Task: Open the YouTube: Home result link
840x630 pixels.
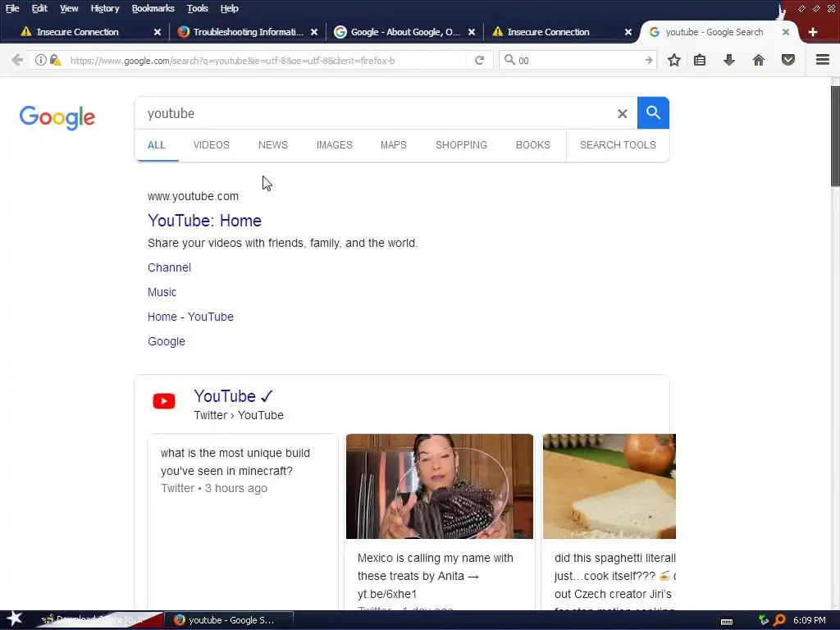Action: tap(204, 221)
